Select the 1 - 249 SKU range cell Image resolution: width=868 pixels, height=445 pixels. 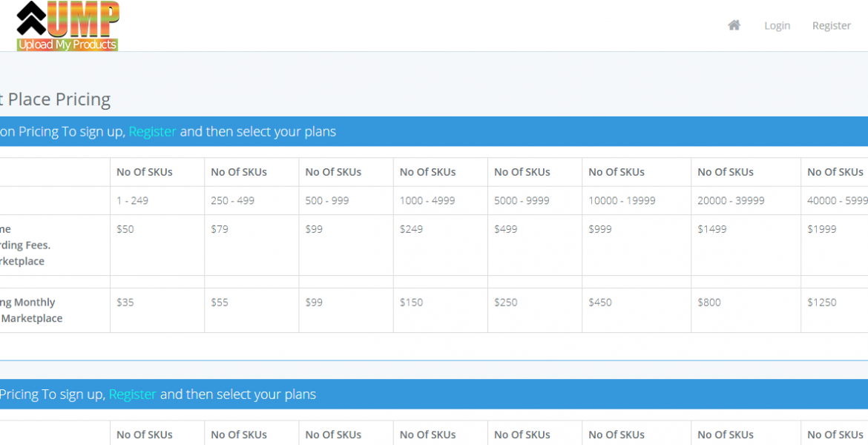[132, 200]
